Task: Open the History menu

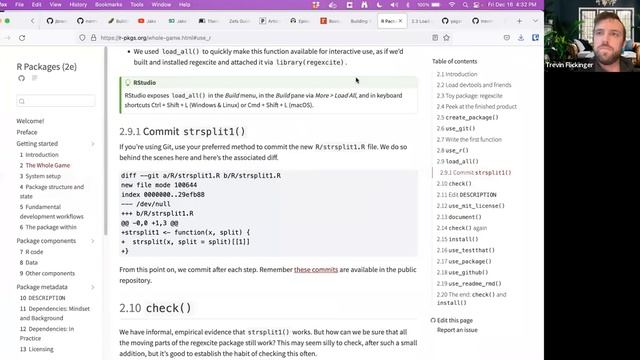Action: [78, 4]
